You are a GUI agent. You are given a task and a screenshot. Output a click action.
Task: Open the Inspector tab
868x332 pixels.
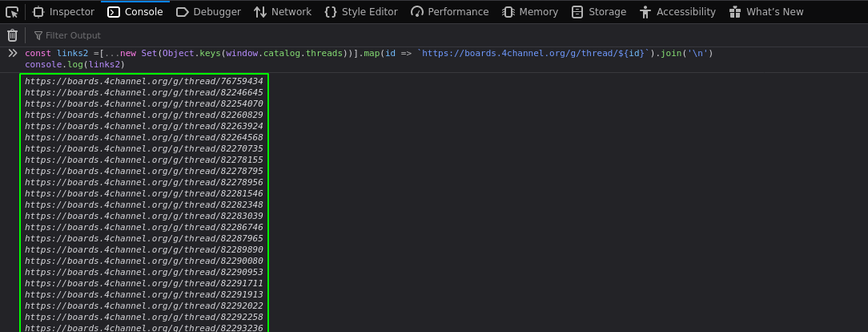[64, 12]
